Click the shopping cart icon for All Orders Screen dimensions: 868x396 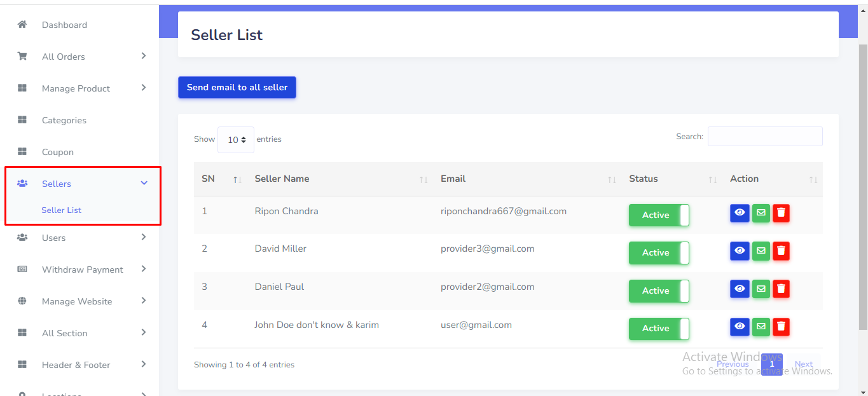point(22,57)
